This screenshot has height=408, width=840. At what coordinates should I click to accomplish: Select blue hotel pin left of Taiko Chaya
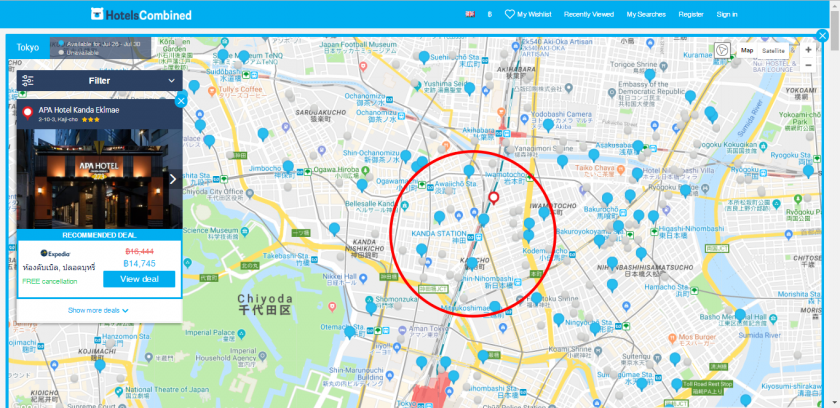562,161
